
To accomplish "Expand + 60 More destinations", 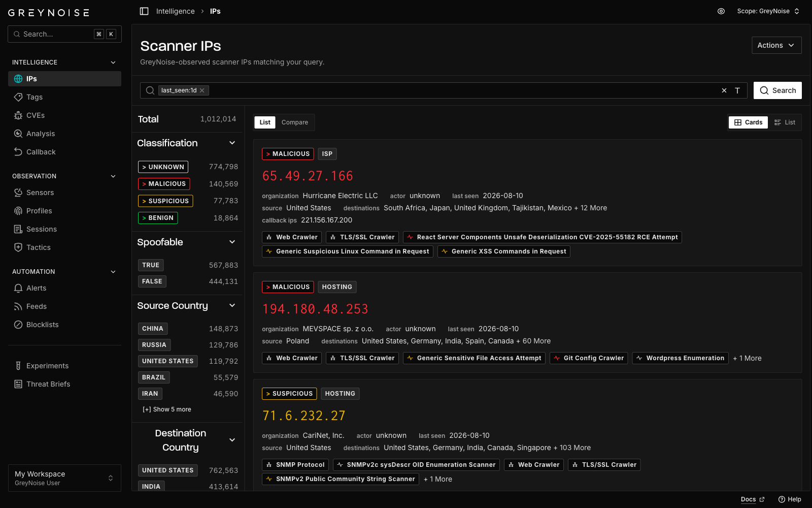I will tap(533, 341).
